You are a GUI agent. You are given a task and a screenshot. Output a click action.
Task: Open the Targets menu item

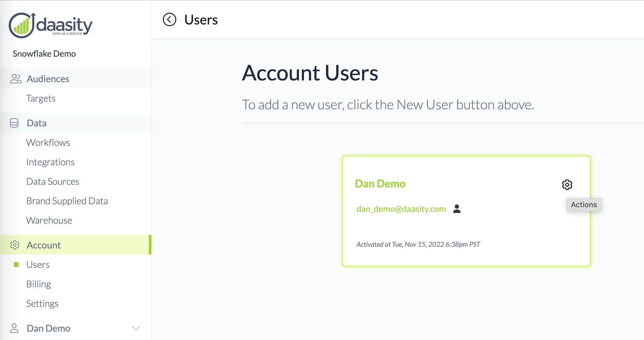pyautogui.click(x=41, y=98)
